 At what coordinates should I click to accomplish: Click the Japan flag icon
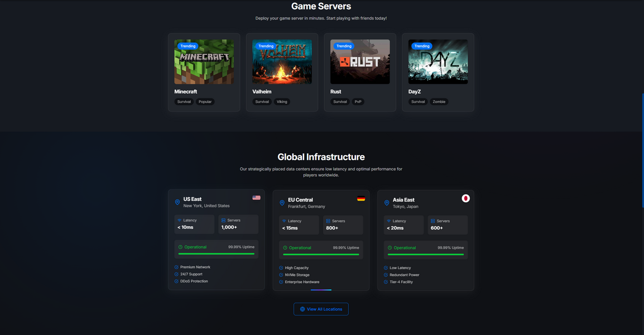466,199
